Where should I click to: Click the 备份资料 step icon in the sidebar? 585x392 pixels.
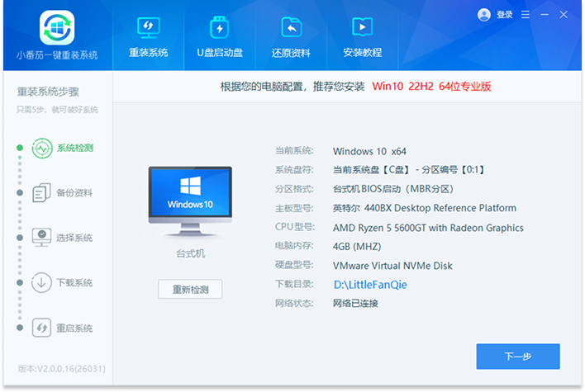42,193
